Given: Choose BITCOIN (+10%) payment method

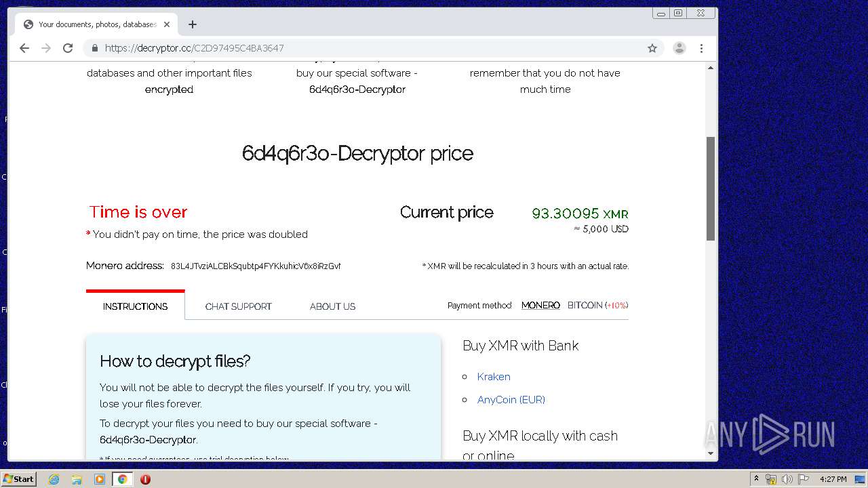Looking at the screenshot, I should (x=597, y=306).
